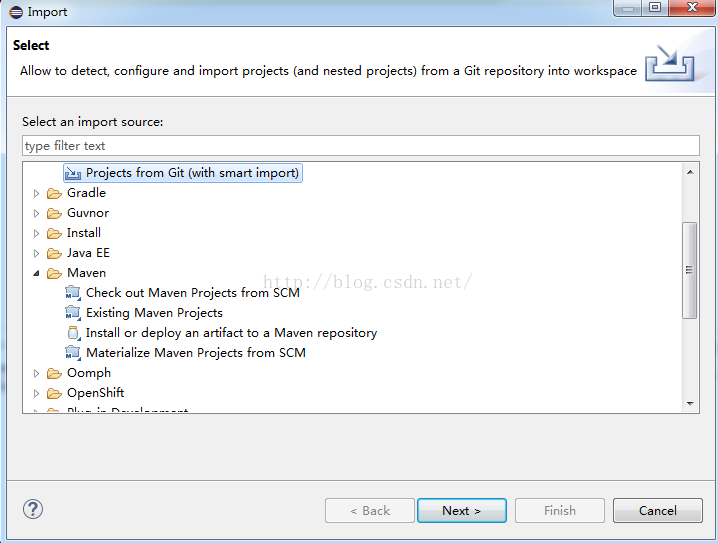The height and width of the screenshot is (543, 718).
Task: Expand the OpenShift category
Action: (36, 393)
